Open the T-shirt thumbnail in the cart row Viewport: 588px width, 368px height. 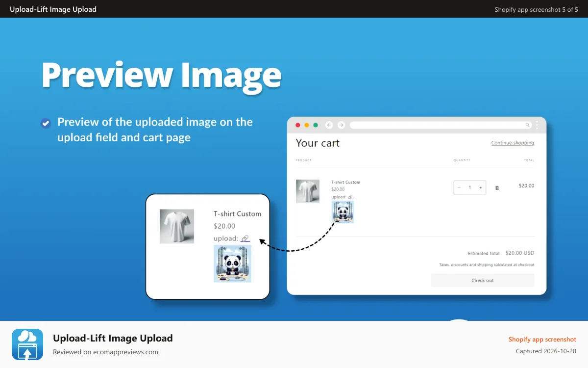(308, 191)
